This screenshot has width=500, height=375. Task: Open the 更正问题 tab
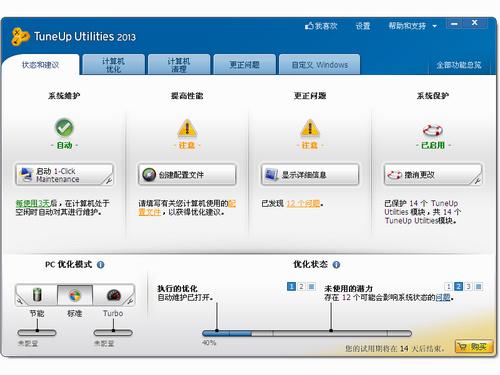(245, 65)
